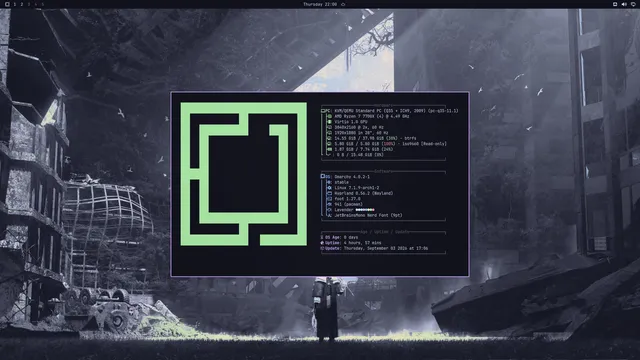Select the AMD Ryzen 7 7700X line

coord(372,116)
